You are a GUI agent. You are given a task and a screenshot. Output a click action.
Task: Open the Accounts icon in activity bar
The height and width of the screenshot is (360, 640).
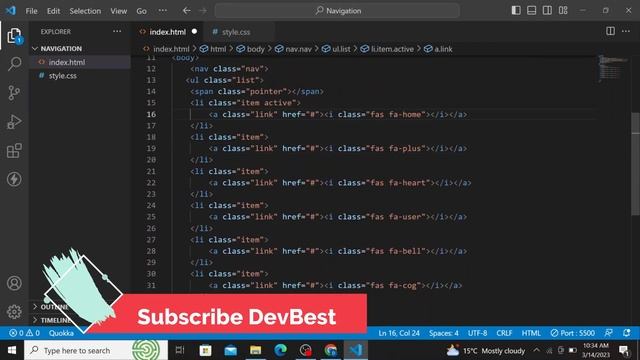click(x=14, y=283)
